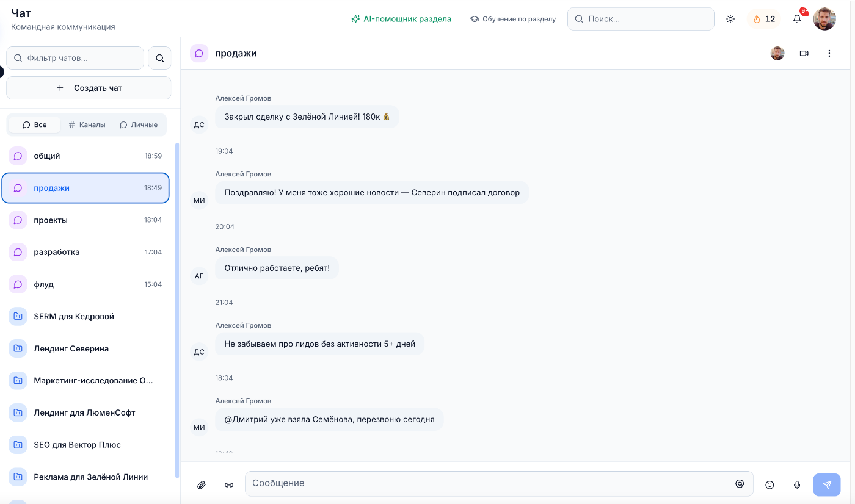This screenshot has height=504, width=855.
Task: Start voice recording with the microphone icon
Action: (797, 485)
